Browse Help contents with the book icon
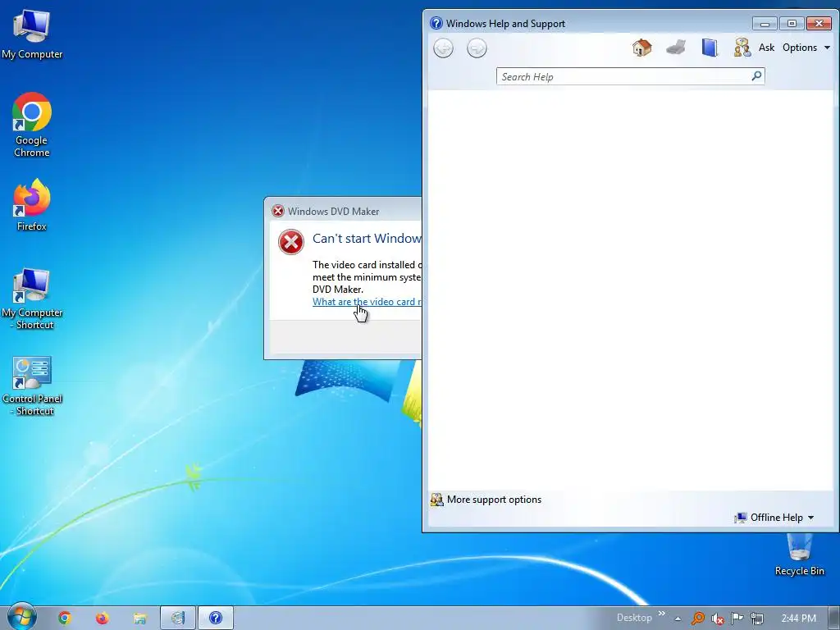The image size is (840, 630). (x=710, y=48)
